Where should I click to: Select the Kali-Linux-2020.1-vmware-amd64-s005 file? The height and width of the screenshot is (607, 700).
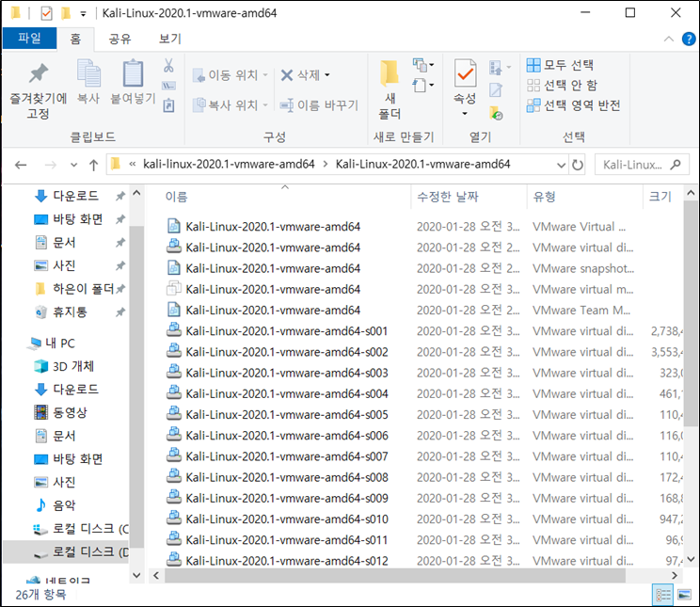287,414
